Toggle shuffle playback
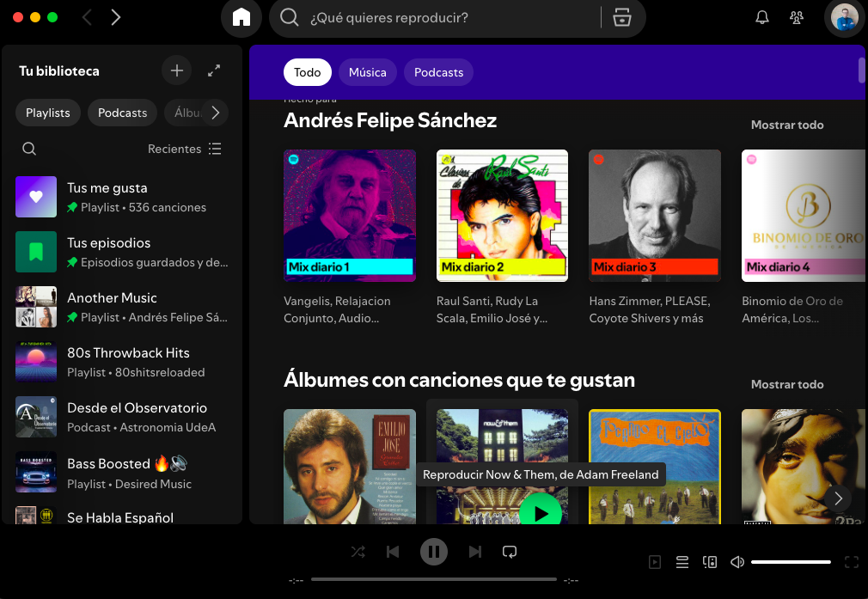This screenshot has width=868, height=599. click(x=358, y=552)
